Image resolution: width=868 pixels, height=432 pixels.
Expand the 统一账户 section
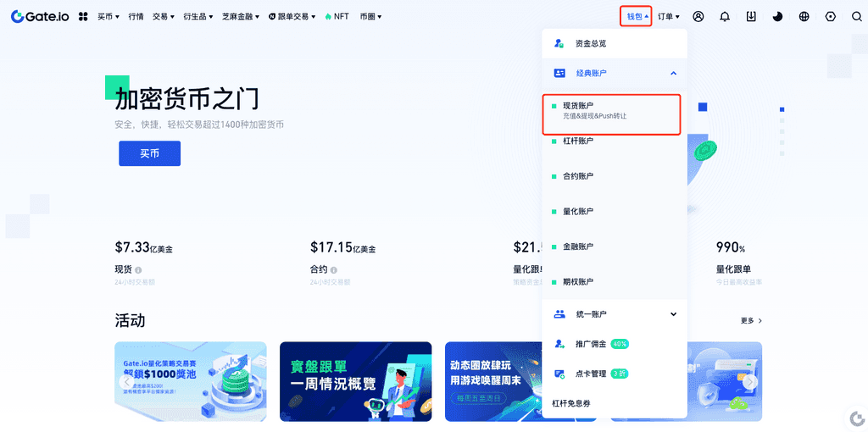click(673, 314)
